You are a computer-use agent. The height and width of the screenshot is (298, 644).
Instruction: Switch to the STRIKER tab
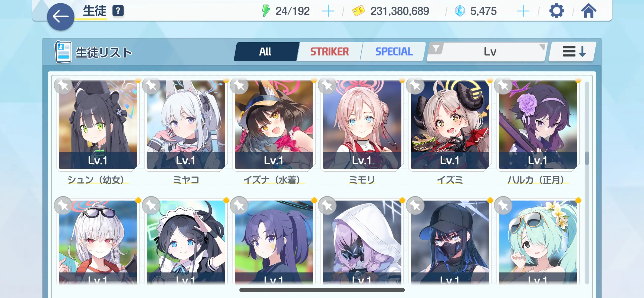point(330,52)
